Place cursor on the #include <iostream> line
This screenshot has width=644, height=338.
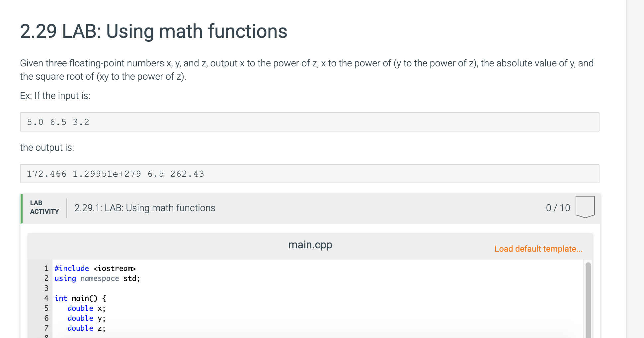[95, 268]
